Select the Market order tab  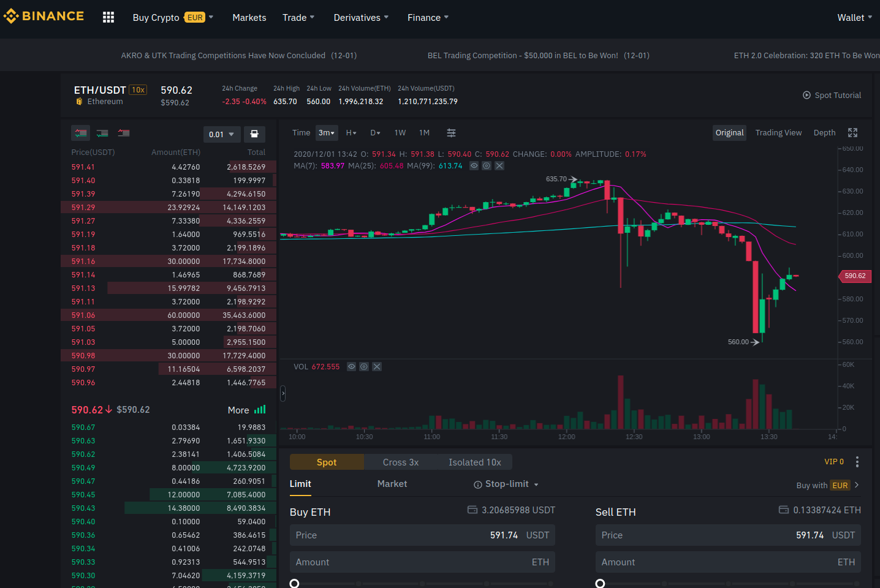(392, 484)
